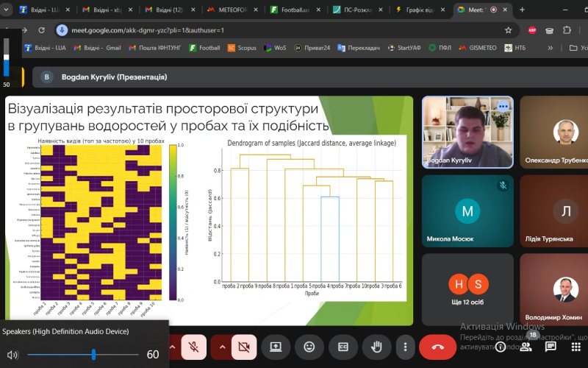Viewport: 588px width, 368px height.
Task: Open StartУАФ bookmark
Action: point(404,48)
